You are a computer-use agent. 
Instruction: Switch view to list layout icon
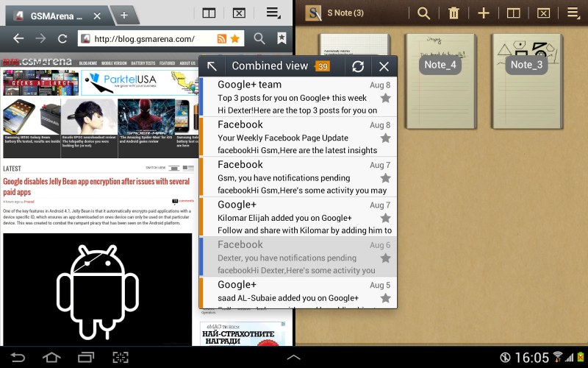click(174, 168)
